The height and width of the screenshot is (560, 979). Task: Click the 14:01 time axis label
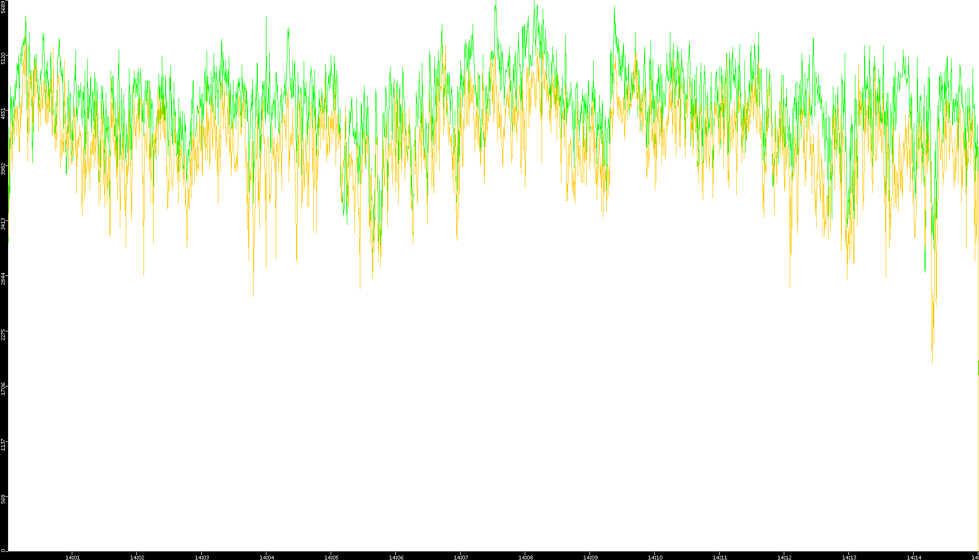point(72,557)
